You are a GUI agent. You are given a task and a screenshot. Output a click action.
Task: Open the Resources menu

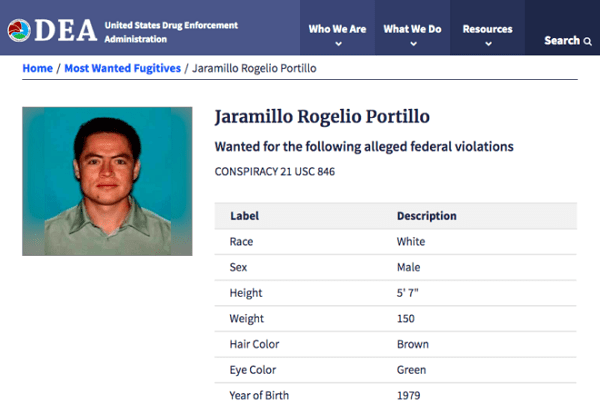pos(487,29)
